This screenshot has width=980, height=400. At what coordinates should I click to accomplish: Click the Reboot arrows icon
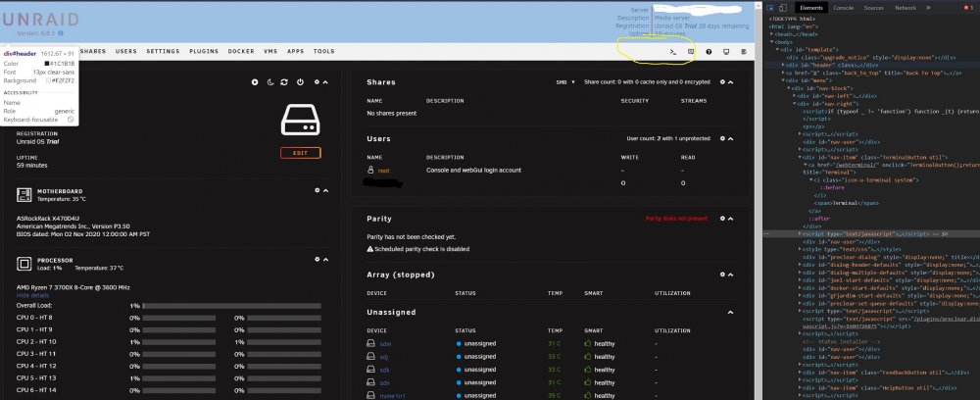(x=284, y=82)
